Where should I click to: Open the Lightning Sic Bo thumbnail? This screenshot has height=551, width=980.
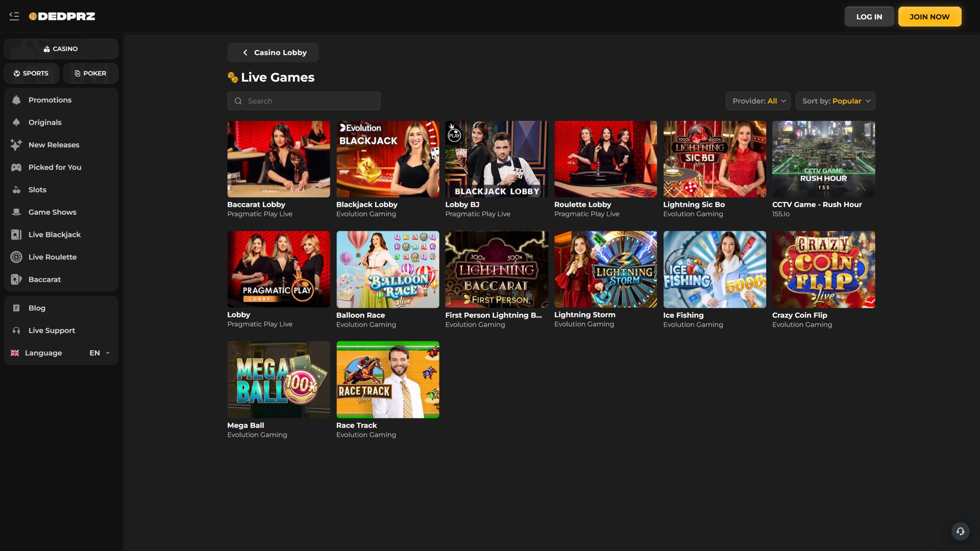[715, 159]
